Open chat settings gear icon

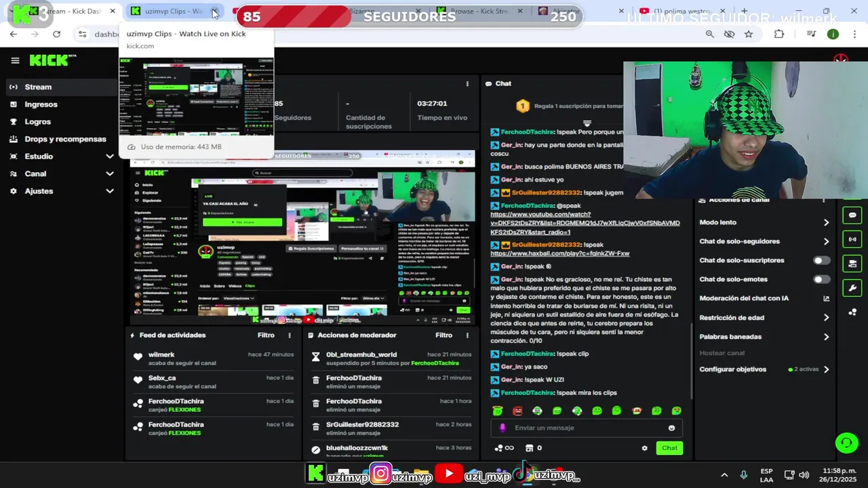click(644, 448)
